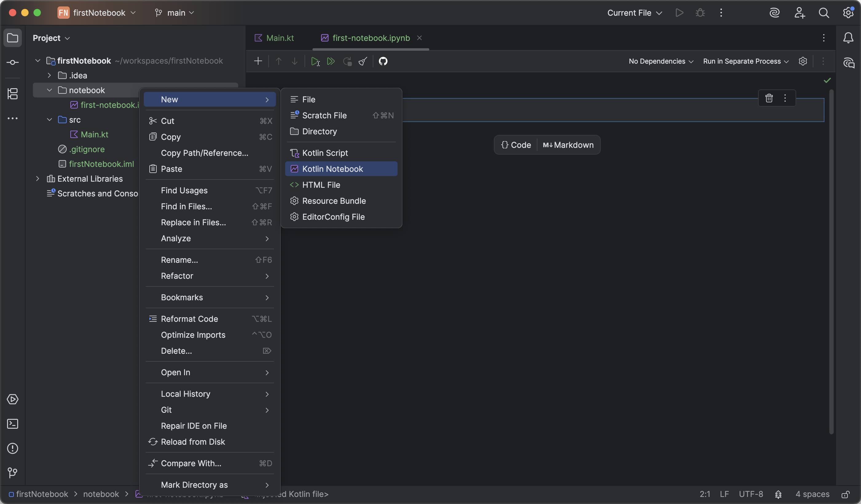Open Current File run configuration dropdown
861x504 pixels.
point(635,13)
